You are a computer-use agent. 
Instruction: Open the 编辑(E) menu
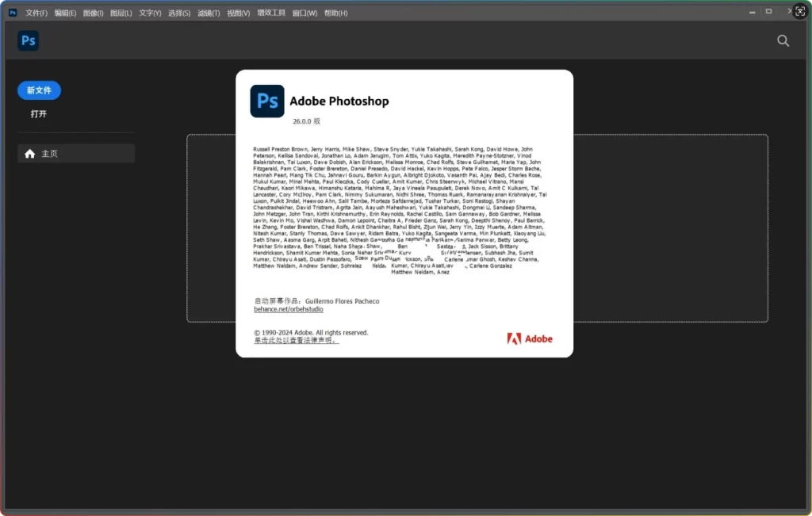pos(66,13)
